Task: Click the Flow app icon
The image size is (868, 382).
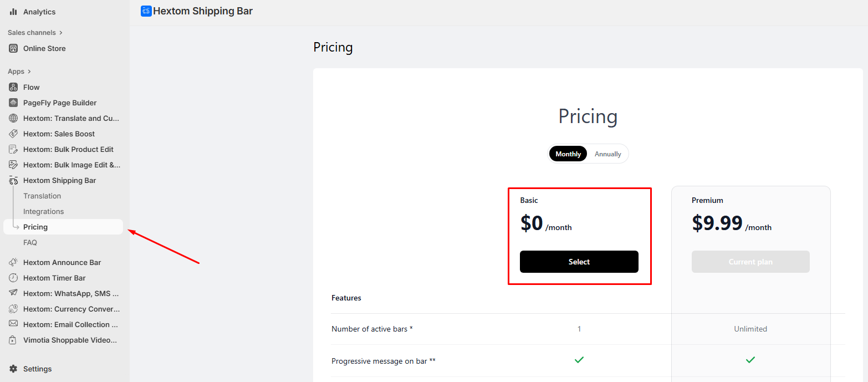Action: click(13, 87)
